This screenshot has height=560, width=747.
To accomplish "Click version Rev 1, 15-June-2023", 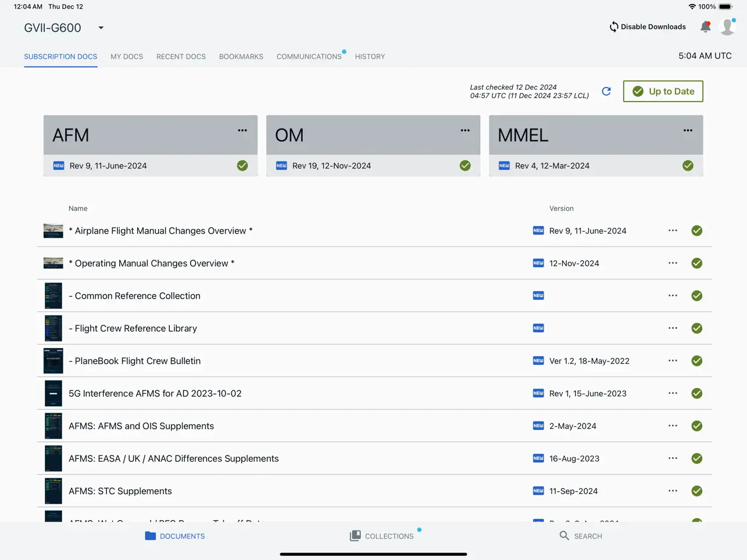I will point(588,393).
